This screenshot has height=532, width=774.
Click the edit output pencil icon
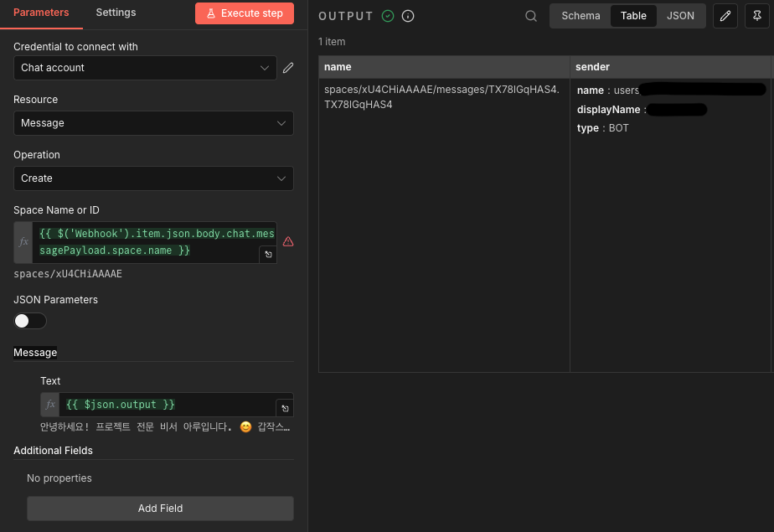coord(725,16)
